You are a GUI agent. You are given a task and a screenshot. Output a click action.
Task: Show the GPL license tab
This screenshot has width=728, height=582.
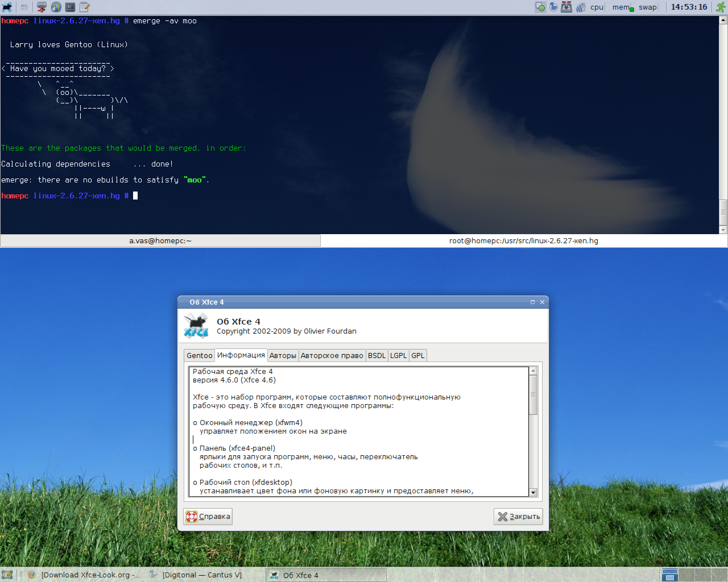click(x=417, y=355)
